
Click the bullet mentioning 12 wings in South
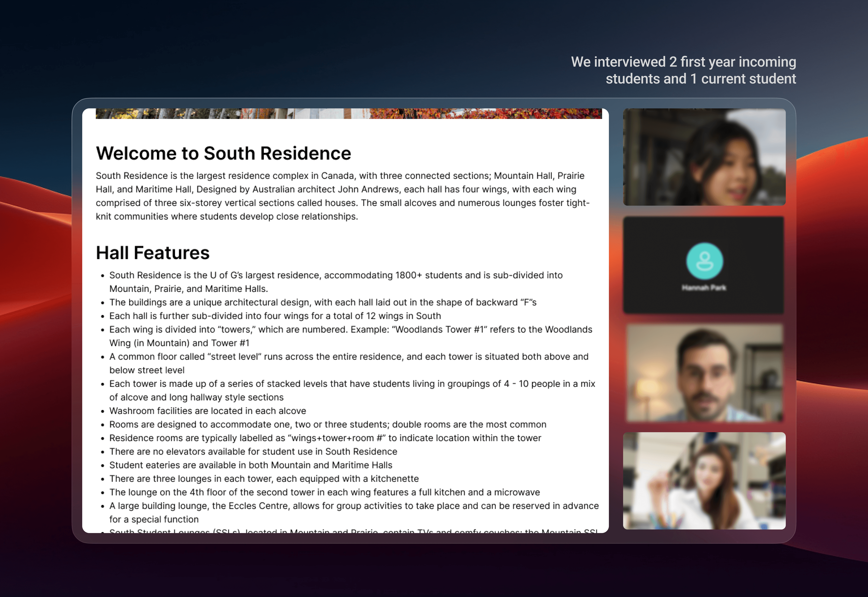[x=275, y=316]
